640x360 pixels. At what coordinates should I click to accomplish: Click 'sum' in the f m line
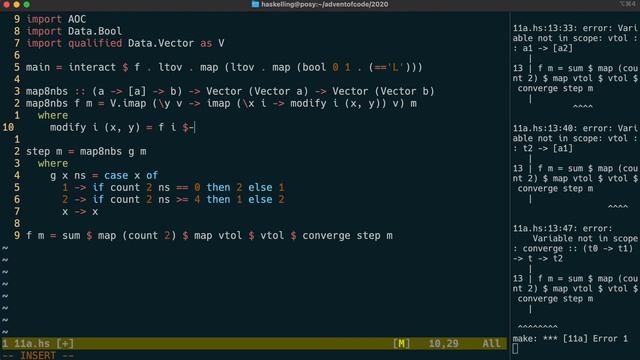71,236
